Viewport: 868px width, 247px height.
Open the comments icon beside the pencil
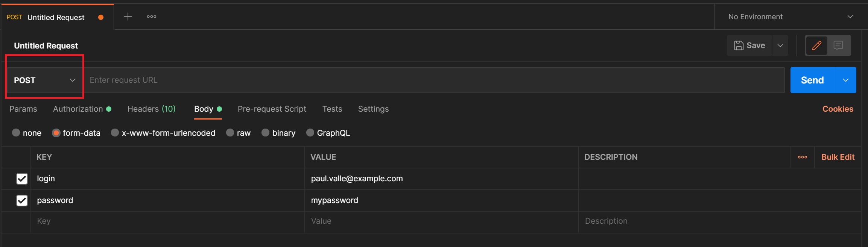click(x=838, y=45)
